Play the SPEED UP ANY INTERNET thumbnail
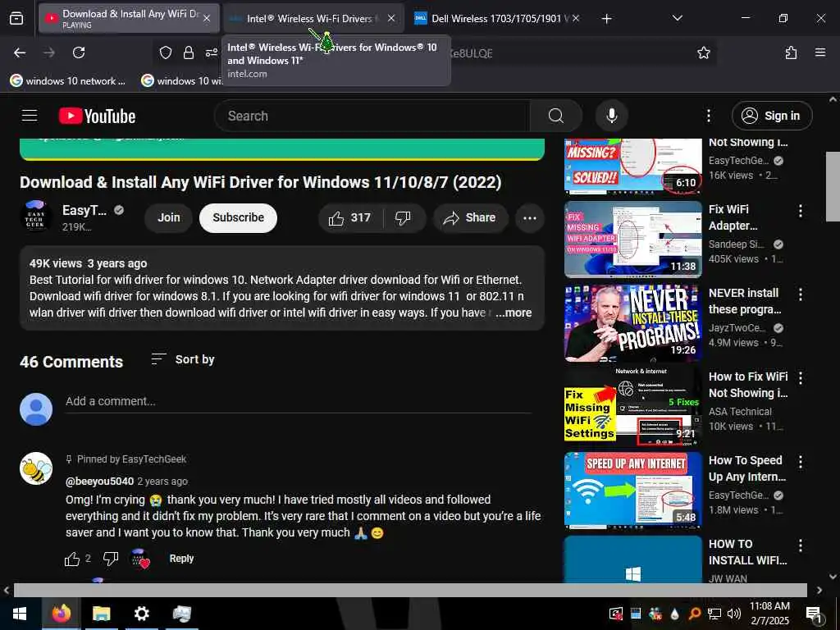This screenshot has width=840, height=630. [633, 491]
